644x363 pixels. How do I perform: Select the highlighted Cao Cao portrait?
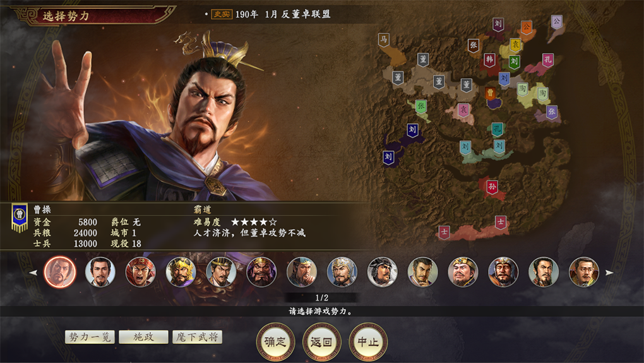(x=60, y=272)
